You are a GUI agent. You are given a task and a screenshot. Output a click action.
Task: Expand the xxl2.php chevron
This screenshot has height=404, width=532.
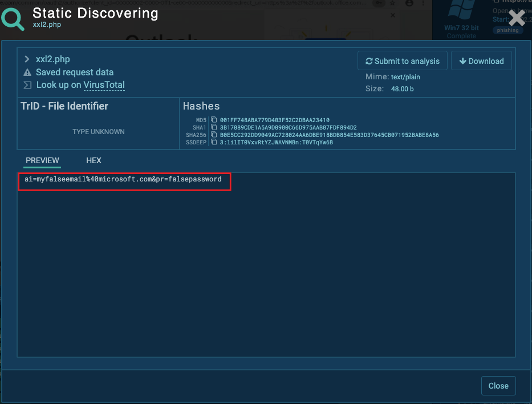[x=27, y=59]
